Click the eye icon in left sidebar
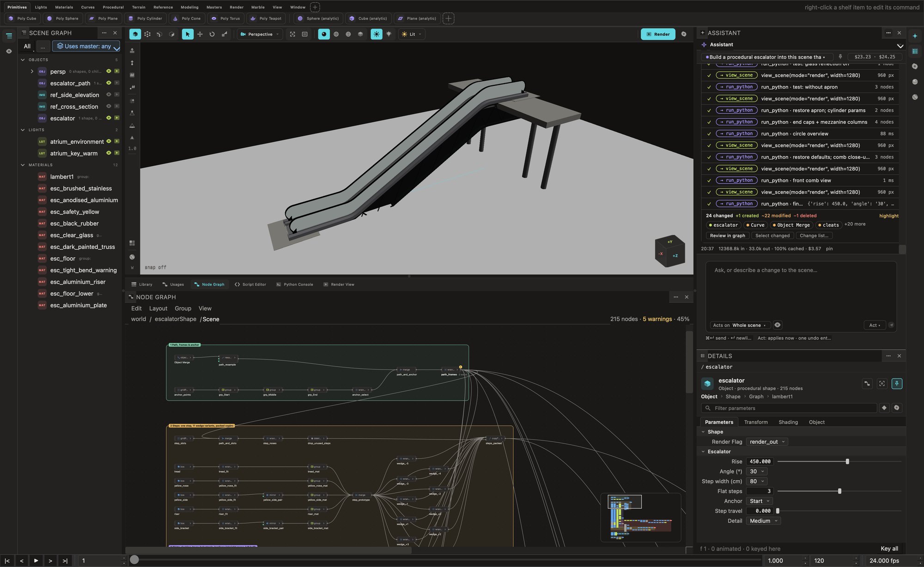The height and width of the screenshot is (567, 924). [x=9, y=51]
